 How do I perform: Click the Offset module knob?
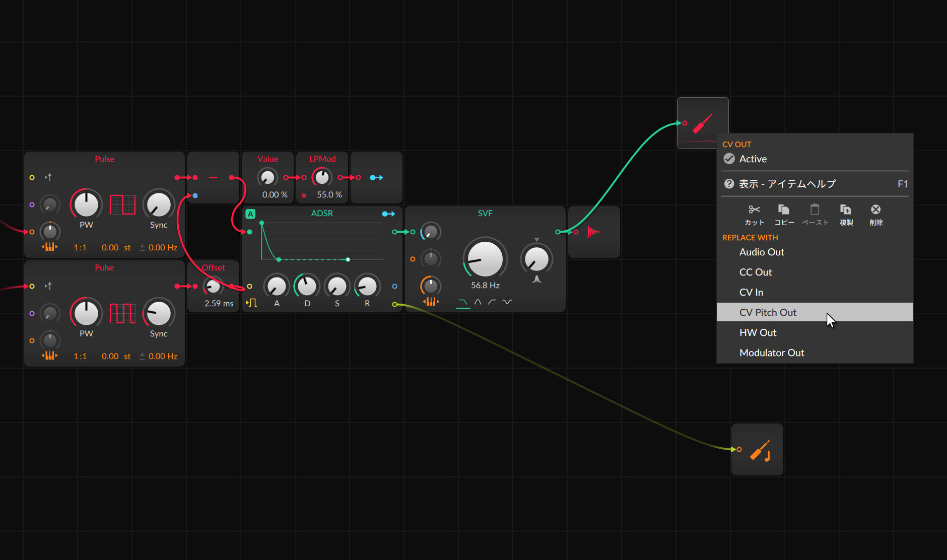pyautogui.click(x=213, y=286)
